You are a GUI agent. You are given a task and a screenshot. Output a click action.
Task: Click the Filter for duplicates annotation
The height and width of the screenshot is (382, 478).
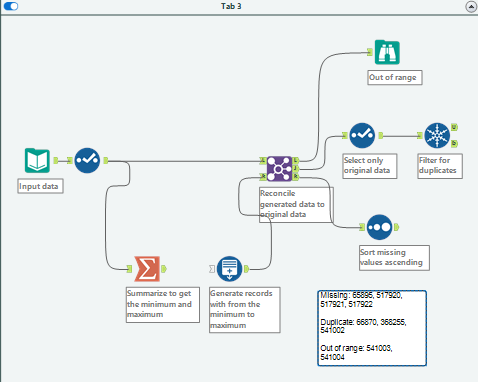click(x=440, y=166)
